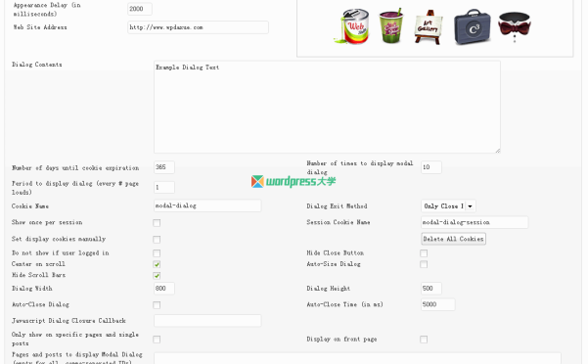
Task: Uncheck Hide Scroll Bars option
Action: coord(157,276)
